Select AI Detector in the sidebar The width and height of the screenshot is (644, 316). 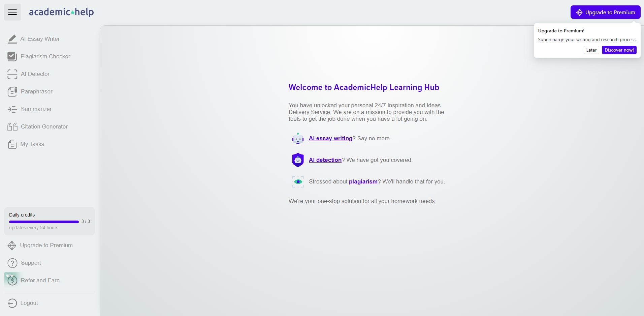click(50, 74)
